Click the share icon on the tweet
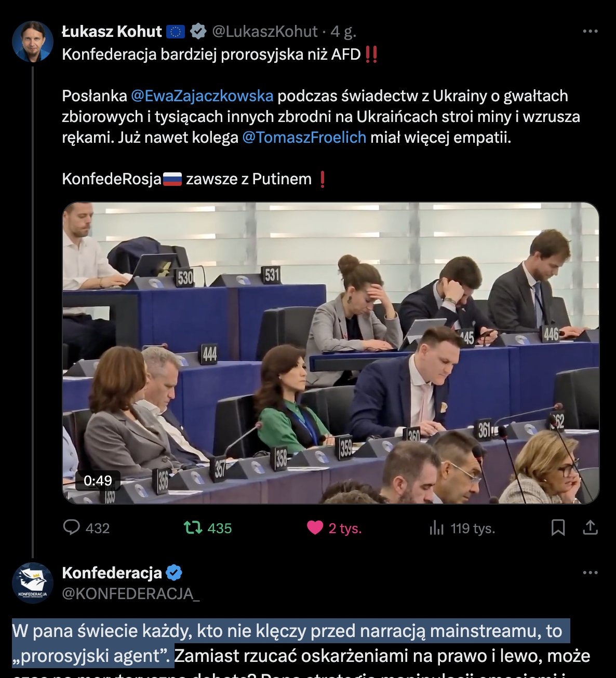 click(x=590, y=528)
